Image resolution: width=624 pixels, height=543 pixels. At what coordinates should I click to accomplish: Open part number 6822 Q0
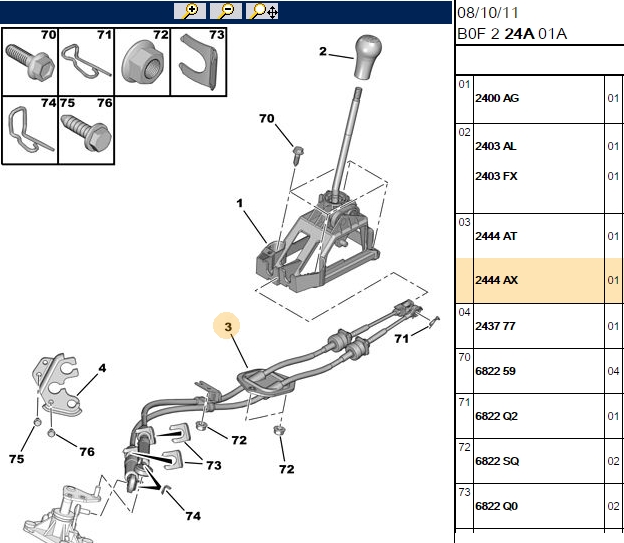497,506
